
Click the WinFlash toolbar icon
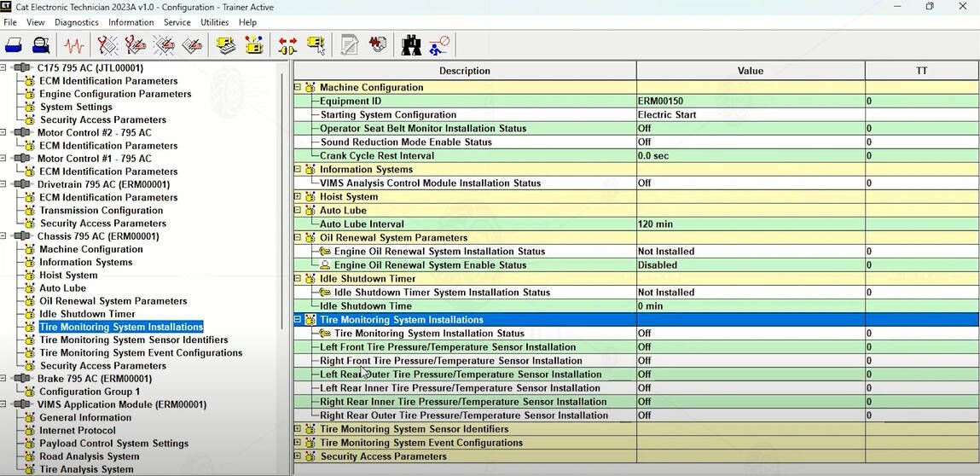point(377,45)
